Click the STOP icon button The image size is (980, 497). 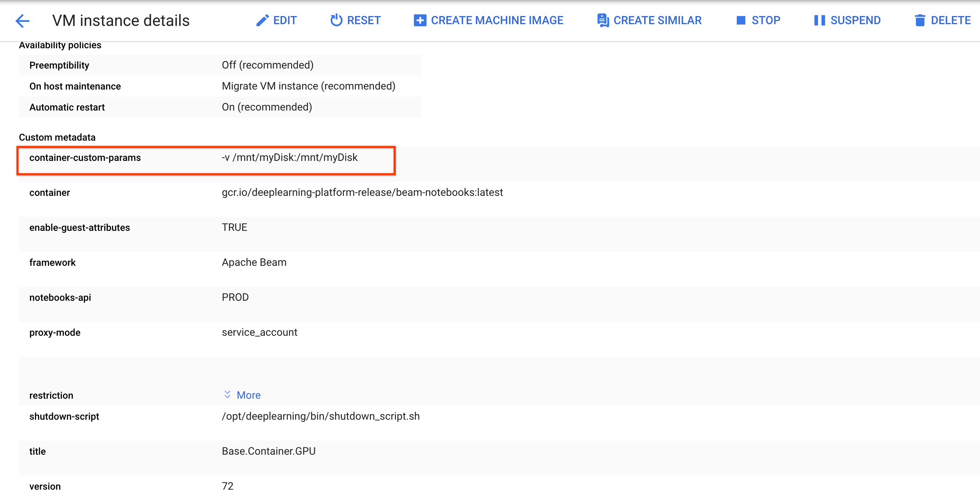[x=741, y=20]
